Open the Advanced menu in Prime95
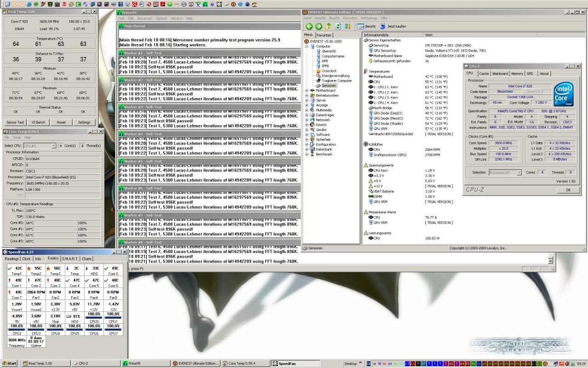The height and width of the screenshot is (368, 588). [x=144, y=18]
